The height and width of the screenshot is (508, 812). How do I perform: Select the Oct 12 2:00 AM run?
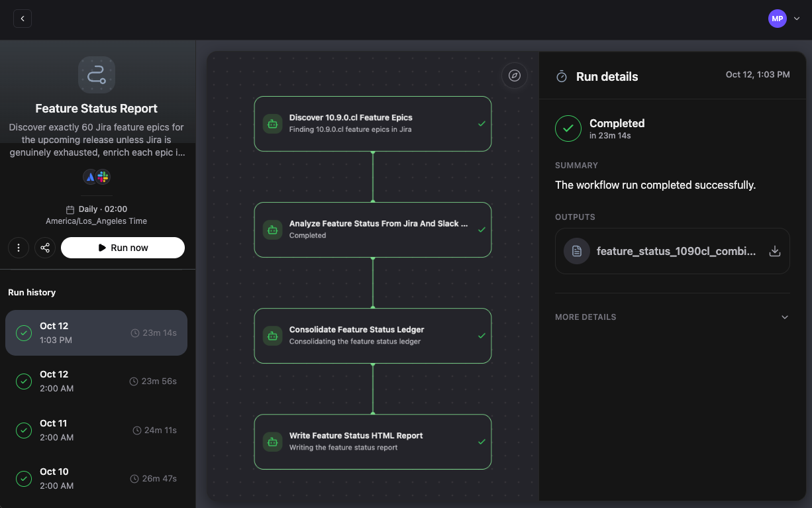coord(96,381)
